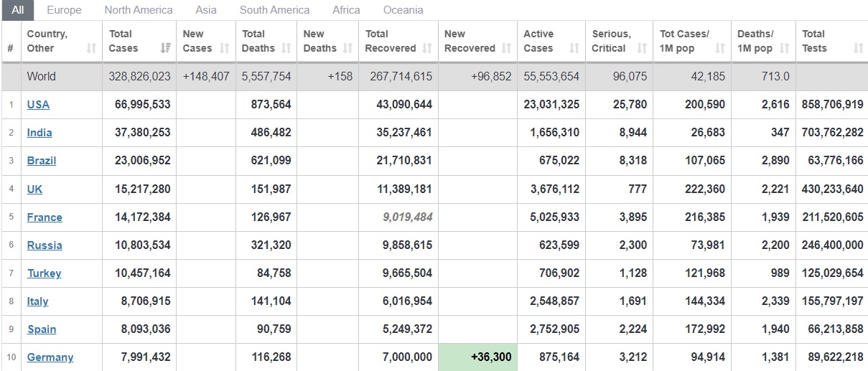868x371 pixels.
Task: Click Brazil total recovered 21,710,831
Action: point(404,160)
